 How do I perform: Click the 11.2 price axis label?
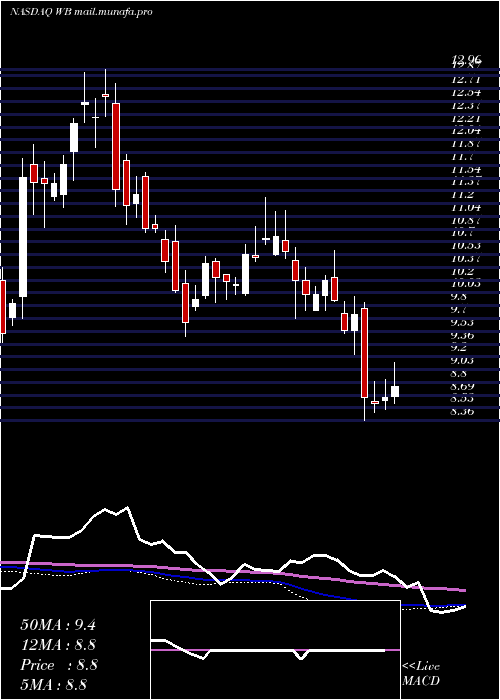point(462,195)
